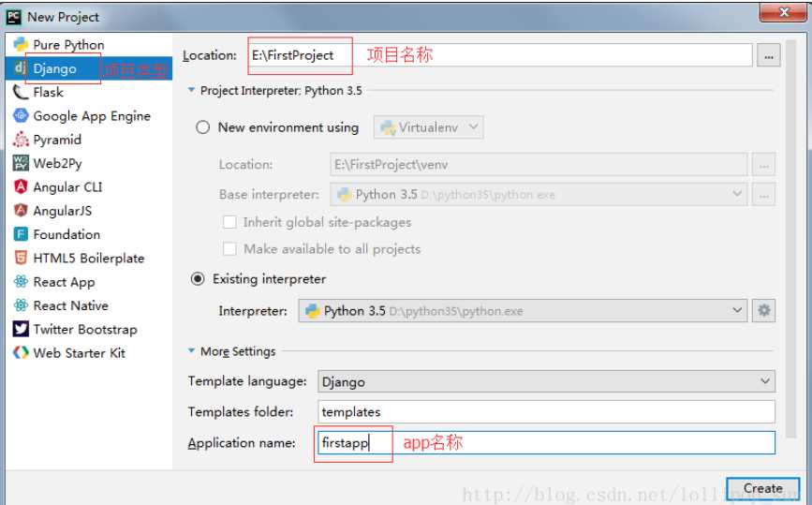Click the Django dj icon
The height and width of the screenshot is (505, 812).
tap(21, 67)
